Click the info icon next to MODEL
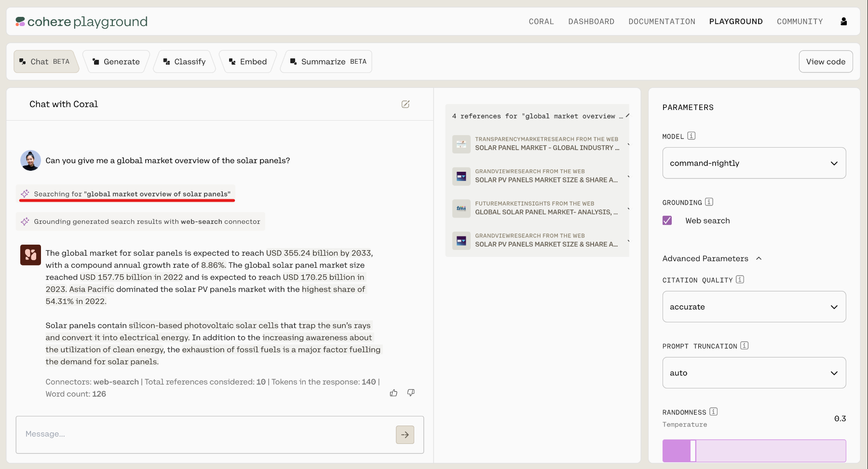The height and width of the screenshot is (469, 868). click(x=692, y=136)
